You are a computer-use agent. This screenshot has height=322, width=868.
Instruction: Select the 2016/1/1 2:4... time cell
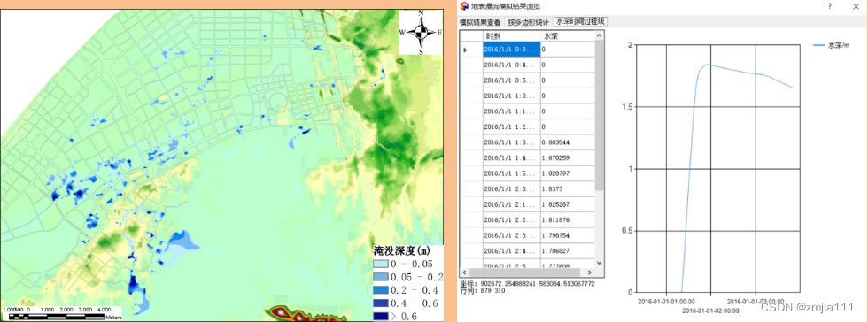click(x=512, y=250)
